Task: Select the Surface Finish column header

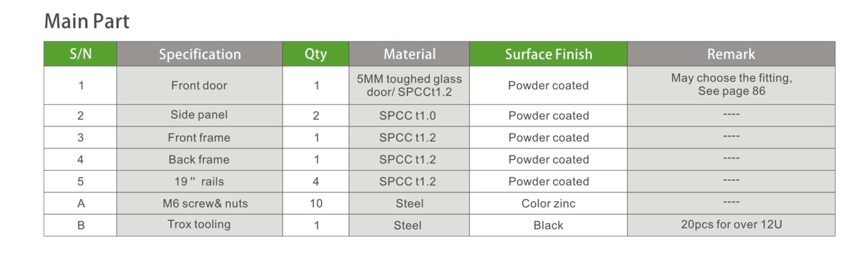Action: pyautogui.click(x=548, y=54)
